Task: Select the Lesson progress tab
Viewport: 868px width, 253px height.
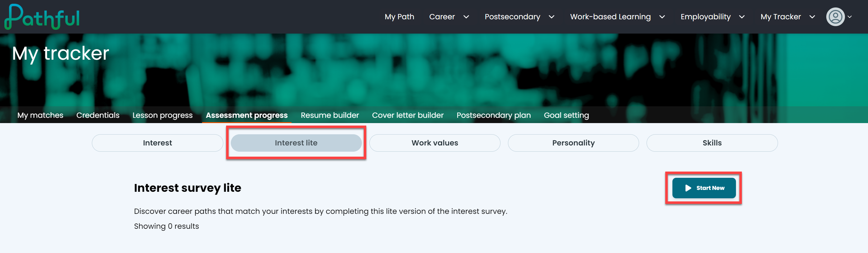Action: point(162,115)
